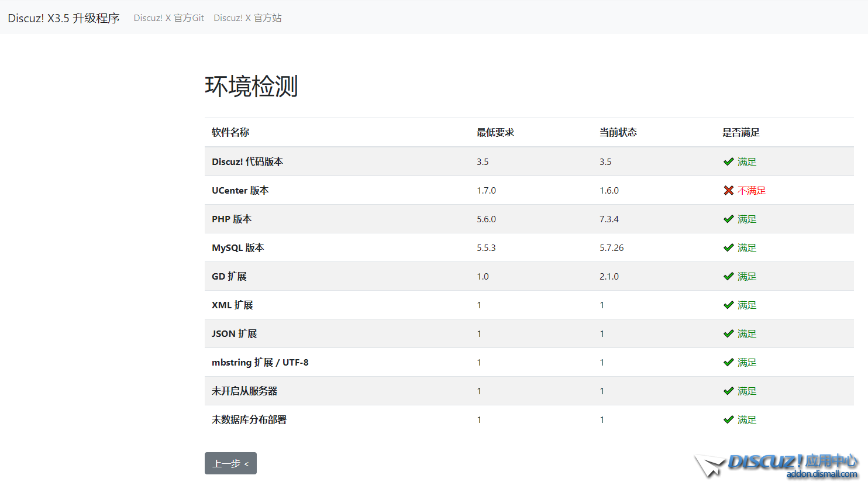The image size is (868, 489).
Task: Click green checkmark in mbstring 扩展 row
Action: click(x=728, y=362)
